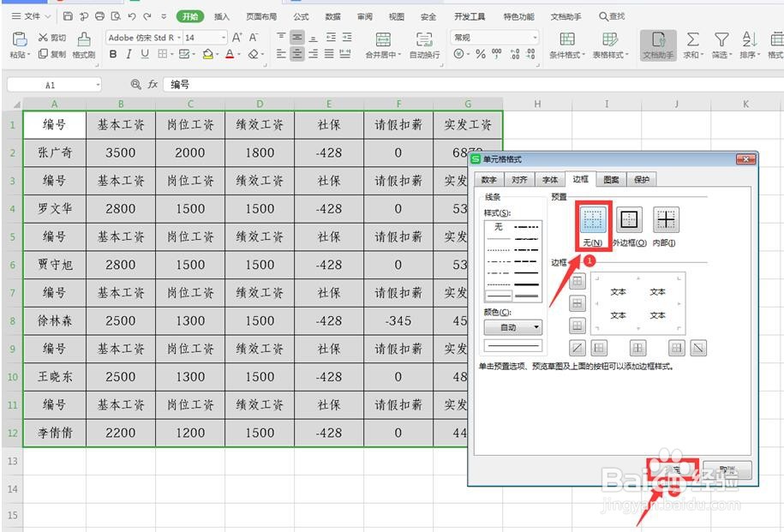Expand the font size 14 dropdown
Image resolution: width=784 pixels, height=532 pixels.
tap(224, 38)
